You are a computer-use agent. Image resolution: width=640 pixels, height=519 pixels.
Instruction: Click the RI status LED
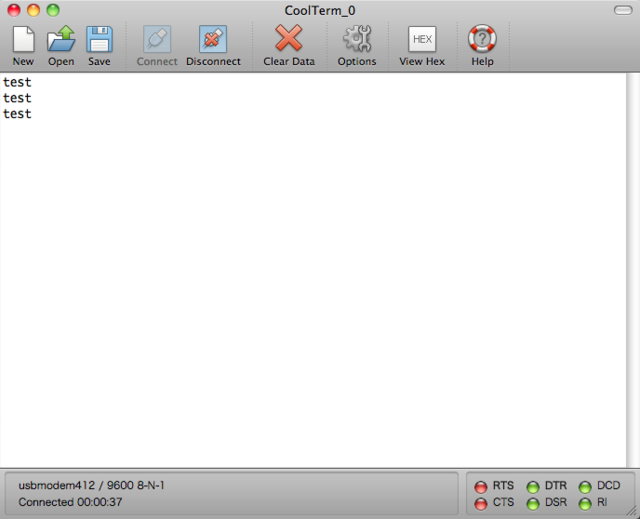pyautogui.click(x=585, y=504)
